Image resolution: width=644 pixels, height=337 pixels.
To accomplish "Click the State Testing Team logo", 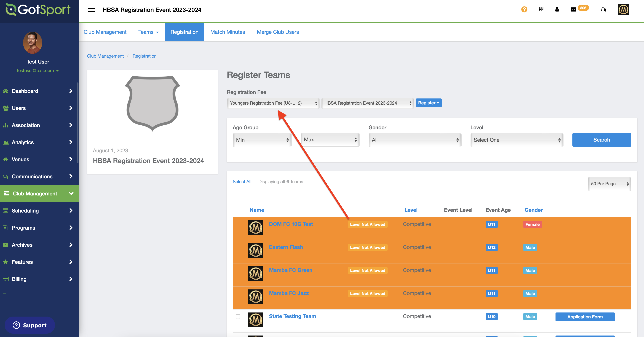I will (255, 320).
